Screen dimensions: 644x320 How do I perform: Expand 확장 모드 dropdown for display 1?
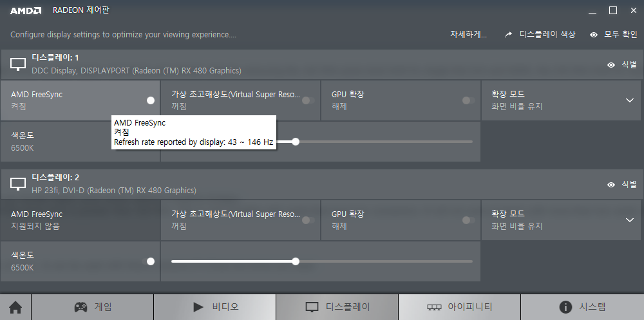click(630, 100)
